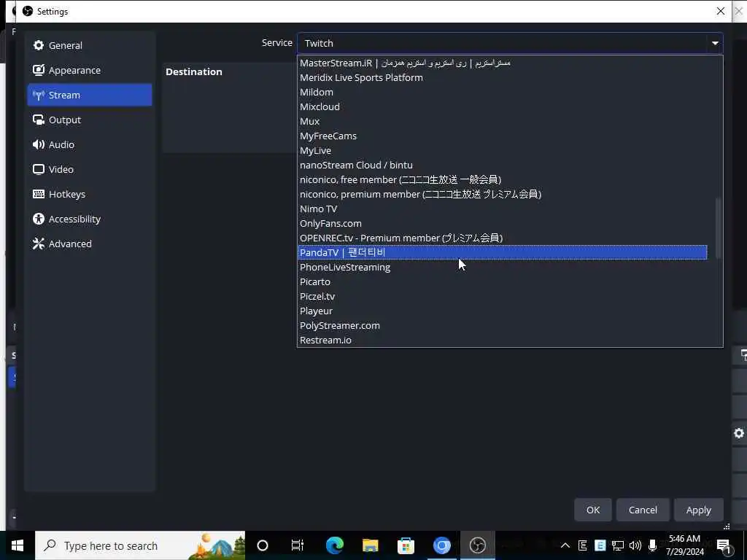Click Apply to save stream settings
The image size is (747, 560).
click(698, 510)
